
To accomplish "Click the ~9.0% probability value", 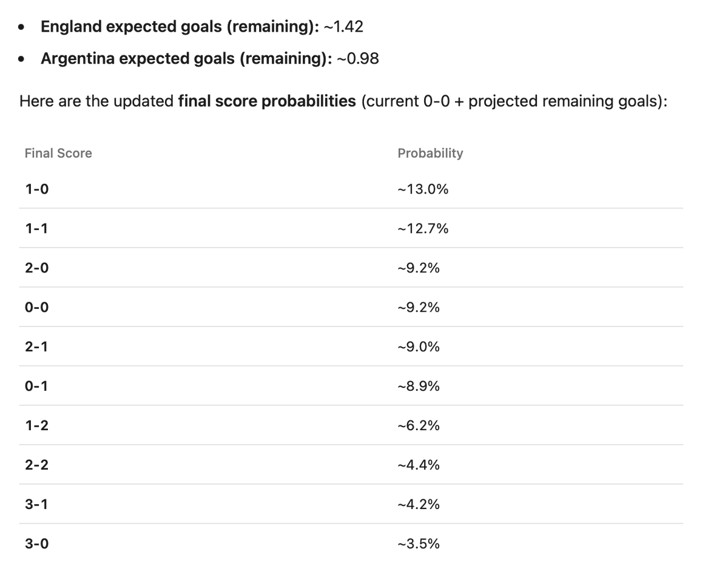I will point(419,347).
